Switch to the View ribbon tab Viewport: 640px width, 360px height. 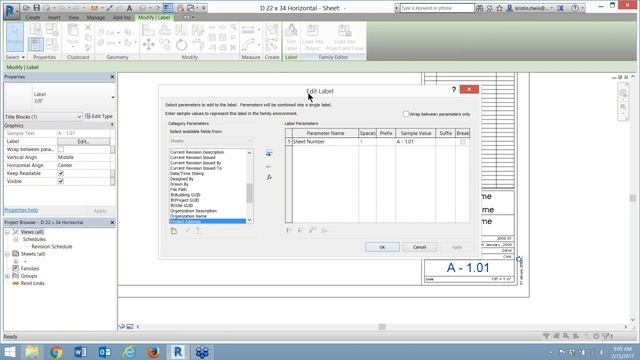tap(73, 18)
